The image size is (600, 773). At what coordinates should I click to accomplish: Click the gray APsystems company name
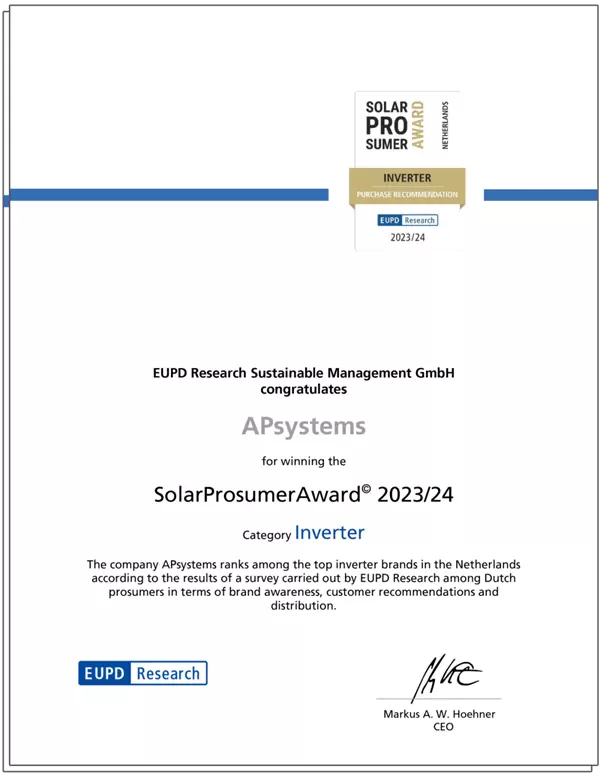[304, 427]
